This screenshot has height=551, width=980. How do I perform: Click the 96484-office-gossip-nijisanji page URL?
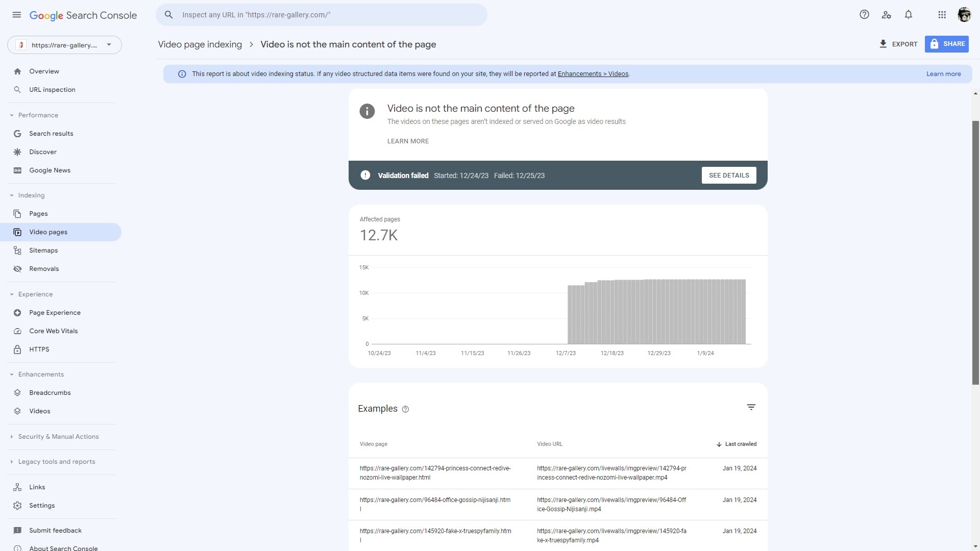click(x=435, y=505)
